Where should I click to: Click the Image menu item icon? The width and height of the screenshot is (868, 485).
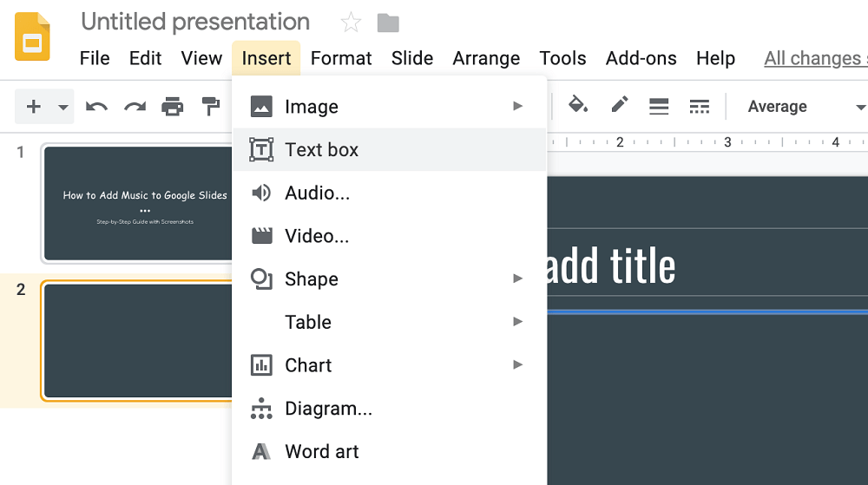tap(261, 106)
